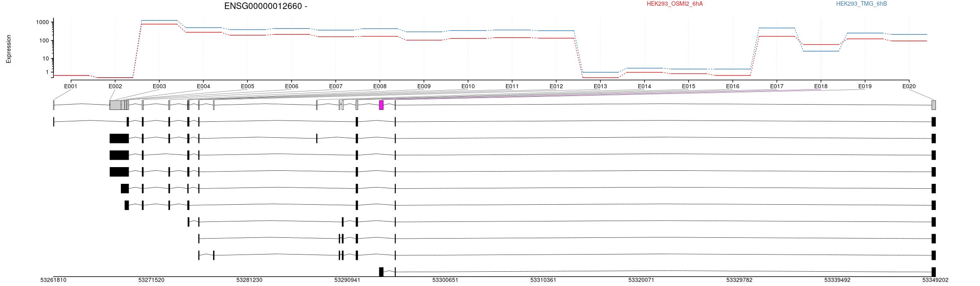Click the E014 exon bin label

644,87
